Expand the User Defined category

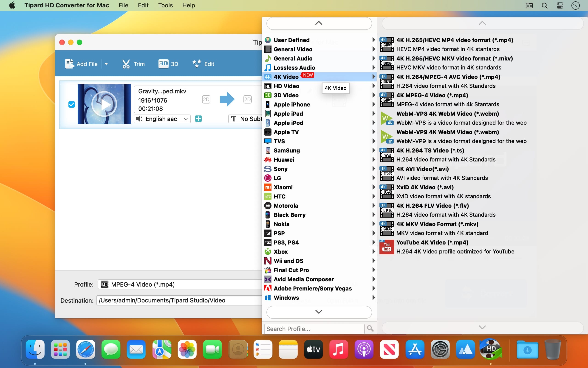click(319, 40)
